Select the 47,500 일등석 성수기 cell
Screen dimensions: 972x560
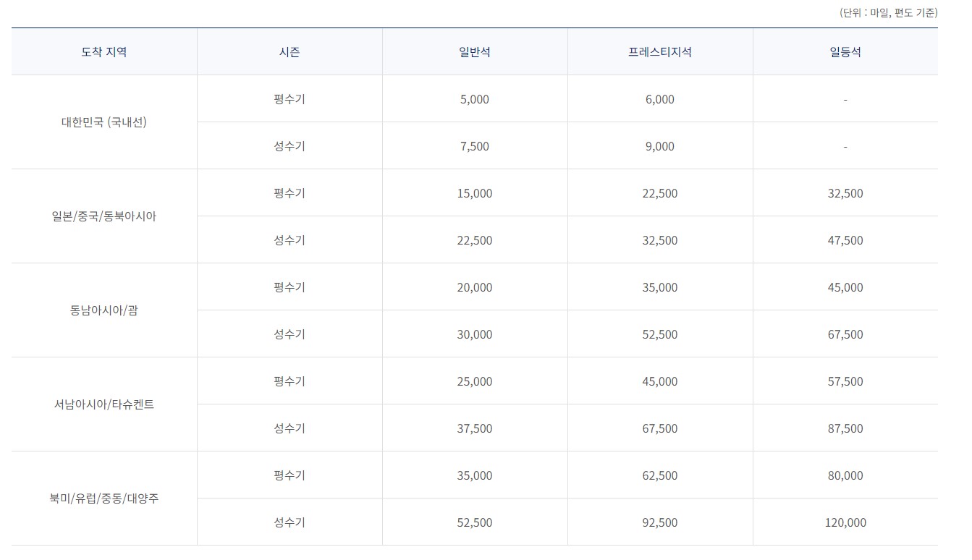(845, 239)
